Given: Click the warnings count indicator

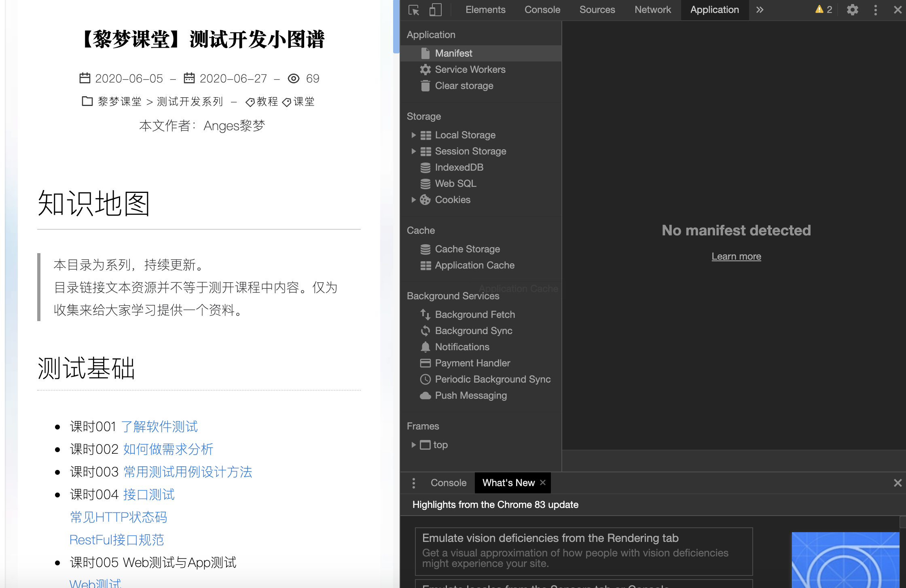Looking at the screenshot, I should tap(824, 10).
